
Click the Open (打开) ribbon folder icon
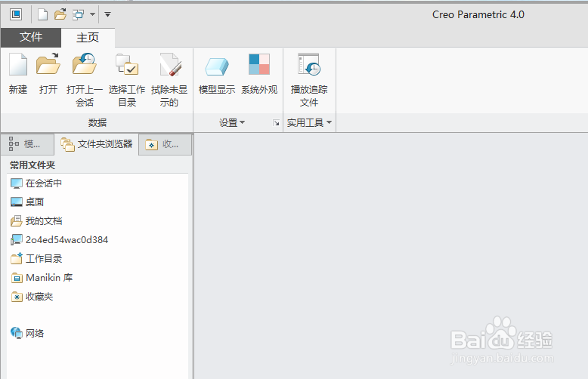(x=48, y=63)
